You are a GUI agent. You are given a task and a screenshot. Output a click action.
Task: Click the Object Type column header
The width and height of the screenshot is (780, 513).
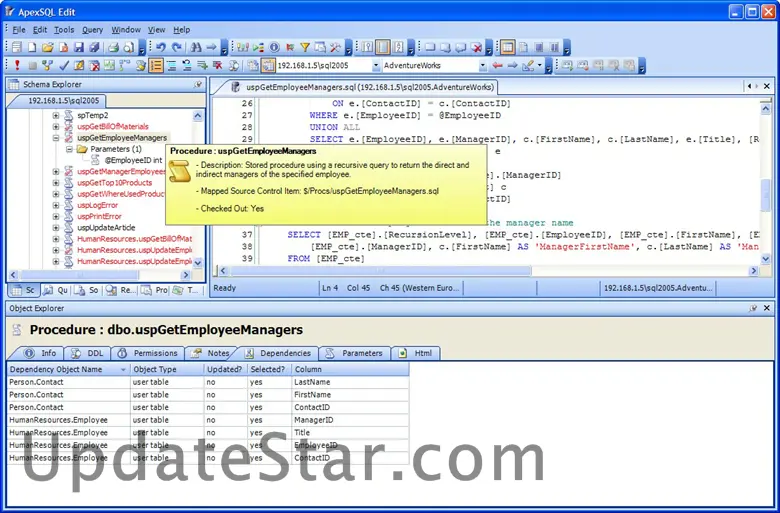(x=167, y=369)
